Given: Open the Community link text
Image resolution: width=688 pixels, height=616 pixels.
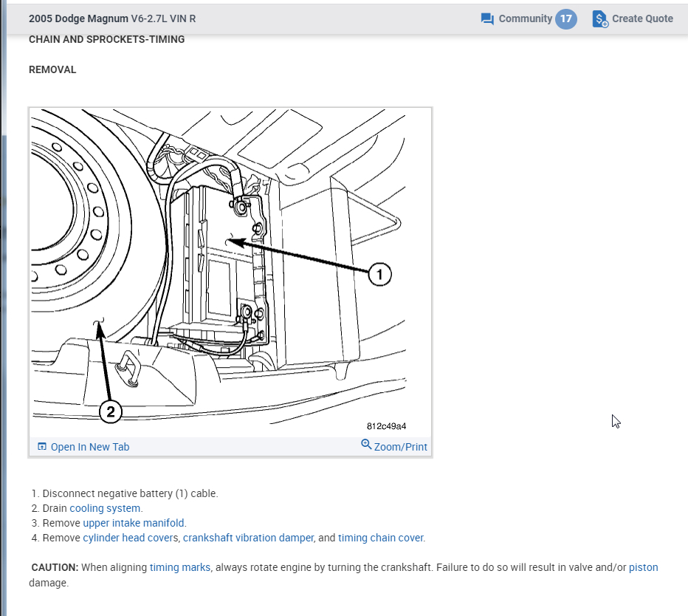Looking at the screenshot, I should coord(525,18).
